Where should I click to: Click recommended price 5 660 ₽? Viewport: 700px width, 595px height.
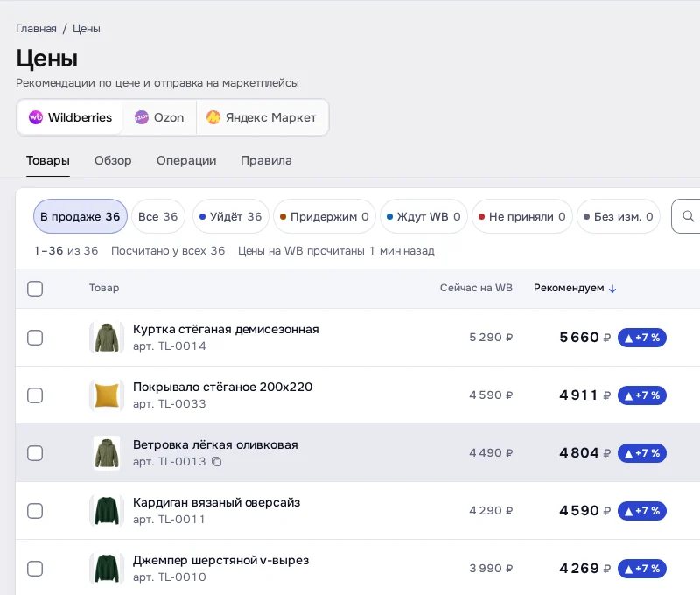584,338
